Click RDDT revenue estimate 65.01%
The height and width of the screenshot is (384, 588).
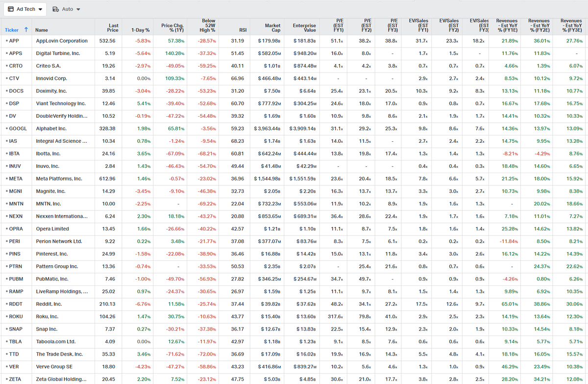(x=510, y=304)
